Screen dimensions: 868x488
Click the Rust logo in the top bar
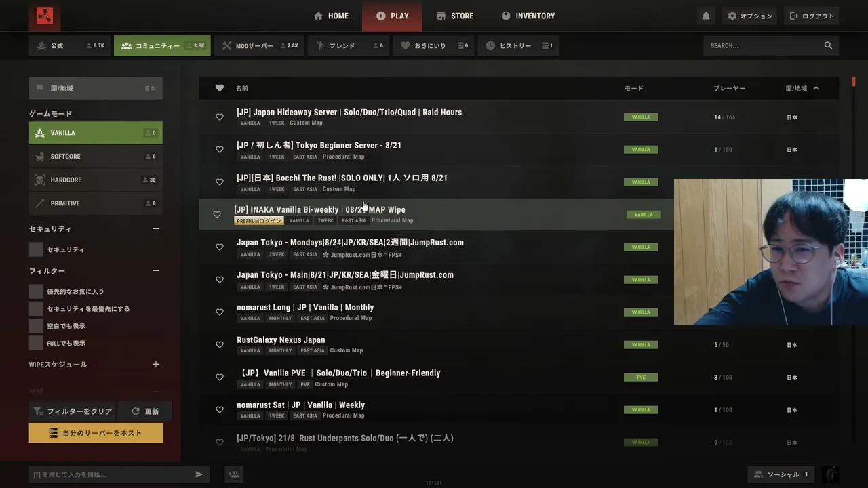(x=45, y=16)
